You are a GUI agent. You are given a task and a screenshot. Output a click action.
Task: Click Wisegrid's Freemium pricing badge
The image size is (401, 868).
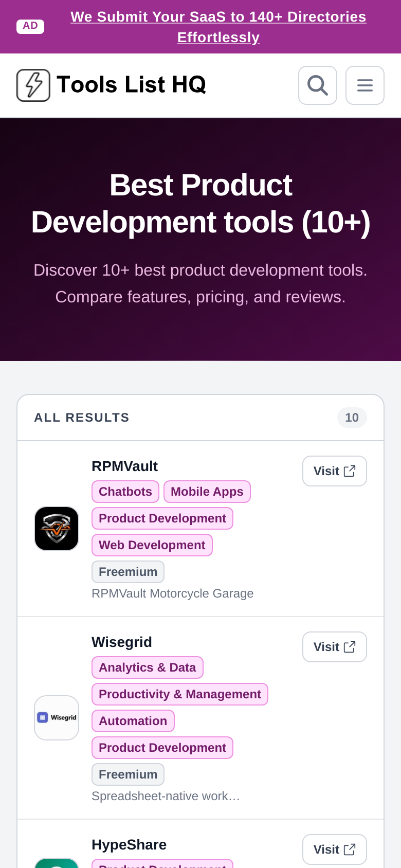coord(128,774)
